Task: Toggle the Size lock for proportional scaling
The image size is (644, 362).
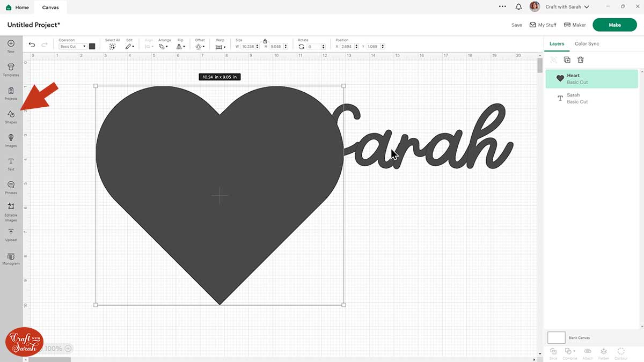Action: click(x=265, y=41)
